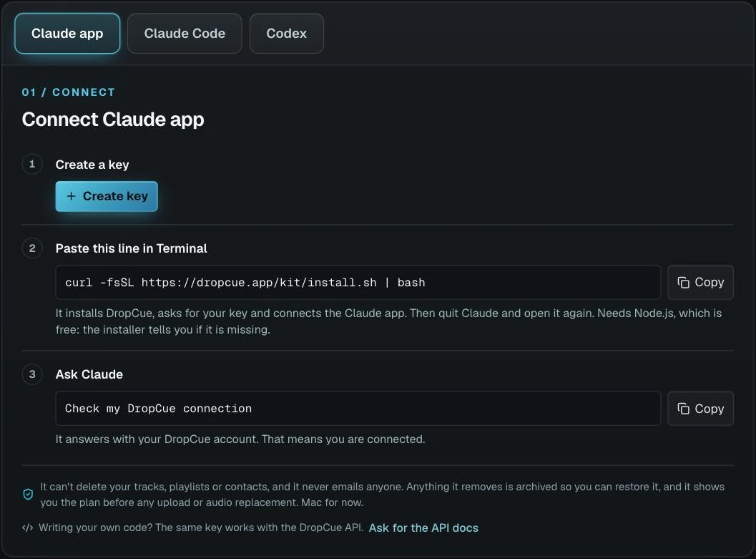Click the 01 / CONNECT label

(69, 92)
